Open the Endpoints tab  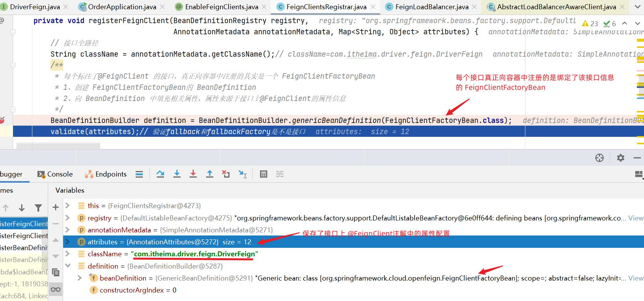(x=106, y=174)
